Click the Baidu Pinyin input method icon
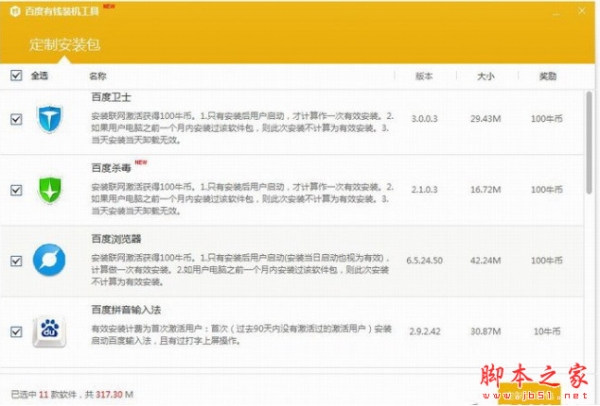Screen dimensions: 600x406 [x=49, y=331]
